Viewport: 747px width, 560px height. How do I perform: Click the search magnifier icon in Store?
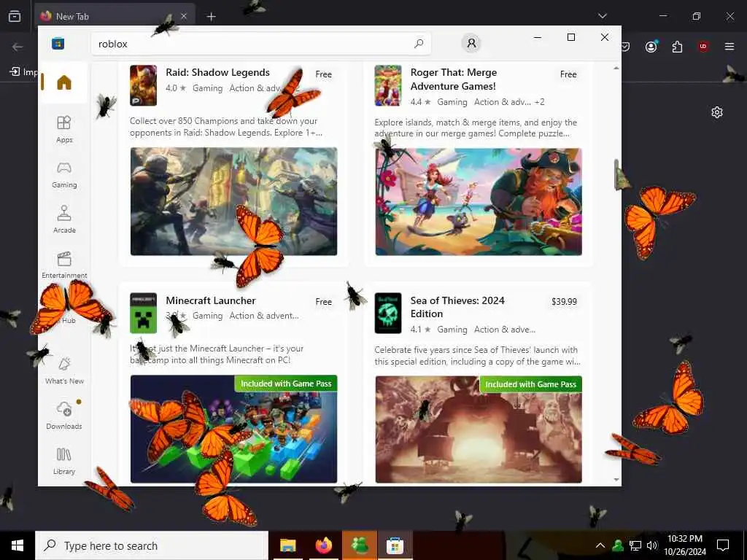pos(419,44)
